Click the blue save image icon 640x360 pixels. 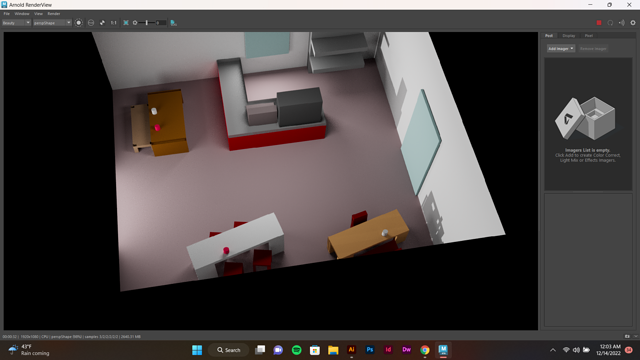click(173, 23)
